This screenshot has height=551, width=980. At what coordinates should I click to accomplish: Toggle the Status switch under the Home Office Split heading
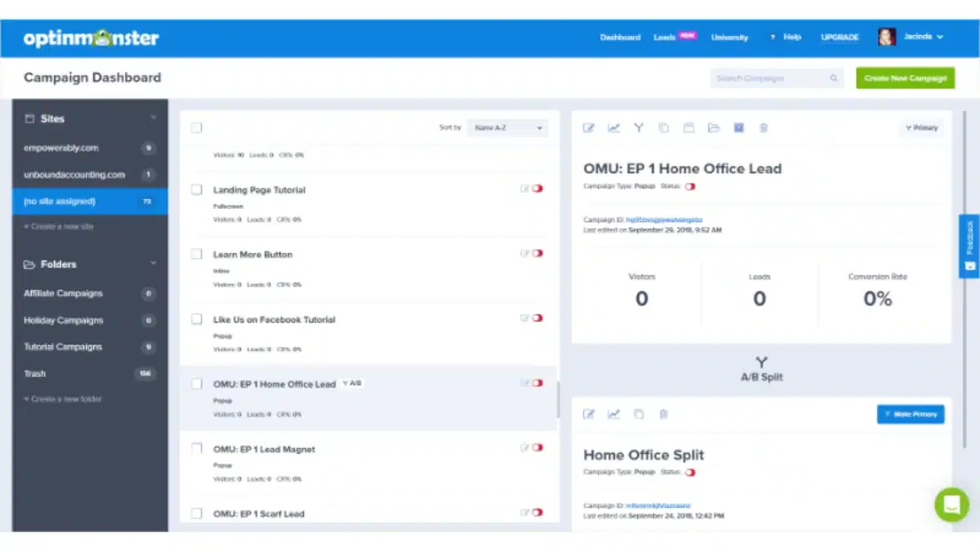pos(691,473)
